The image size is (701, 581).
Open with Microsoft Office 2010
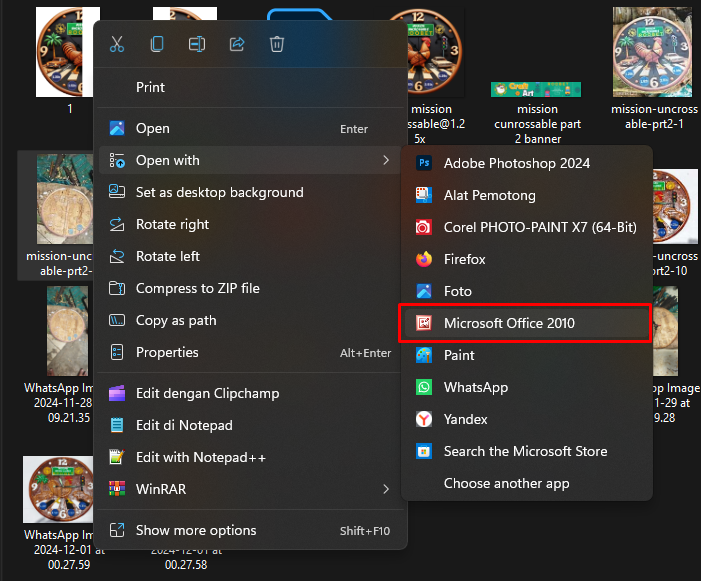pos(527,323)
